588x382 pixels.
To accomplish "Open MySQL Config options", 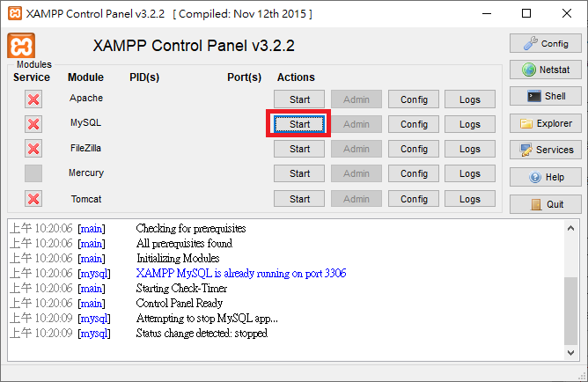I will coord(414,124).
